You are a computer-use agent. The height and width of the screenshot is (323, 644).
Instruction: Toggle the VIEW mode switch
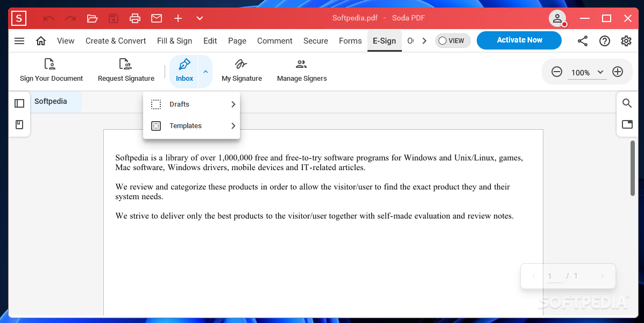click(x=452, y=41)
